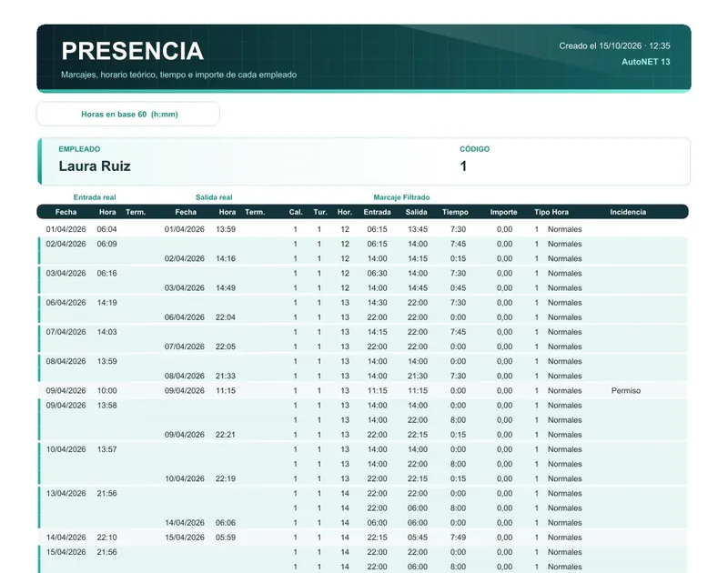Click the 'Hor.' column header
Screen dimensions: 728x573
[x=345, y=212]
